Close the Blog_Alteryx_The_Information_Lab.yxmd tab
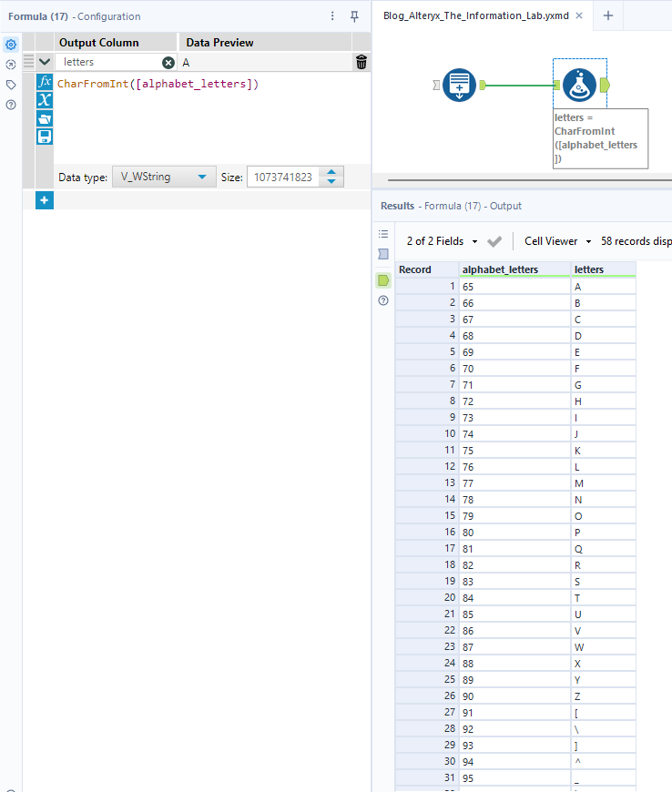The height and width of the screenshot is (792, 672). click(579, 15)
